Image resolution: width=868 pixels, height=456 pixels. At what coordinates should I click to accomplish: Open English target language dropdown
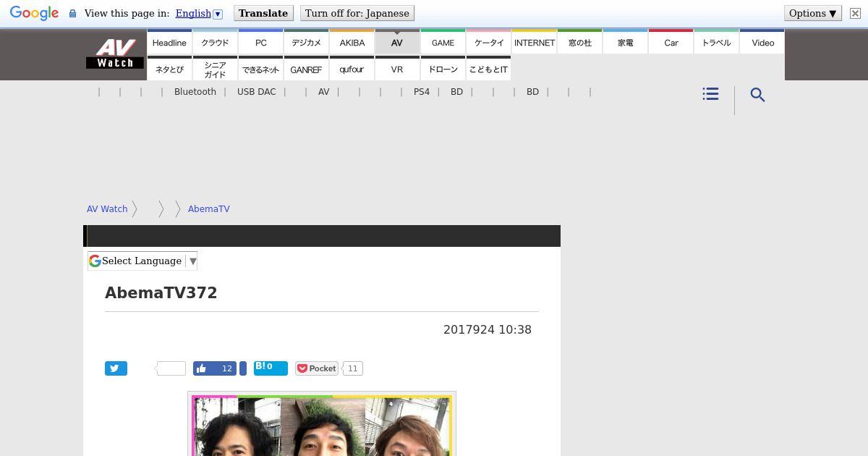(x=199, y=13)
